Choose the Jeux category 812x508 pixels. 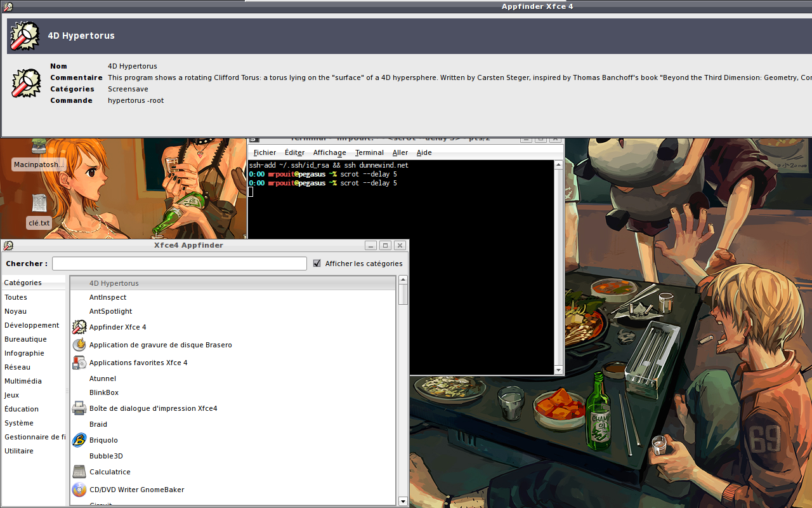[x=12, y=395]
